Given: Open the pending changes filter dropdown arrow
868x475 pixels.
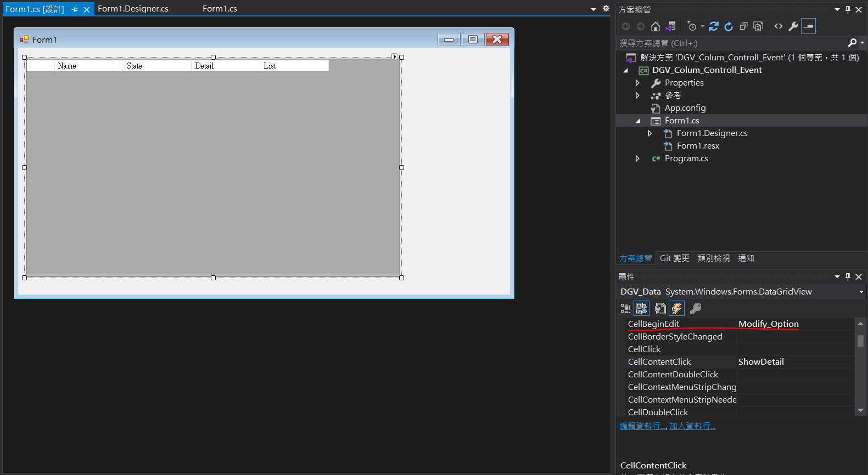Looking at the screenshot, I should pos(702,26).
